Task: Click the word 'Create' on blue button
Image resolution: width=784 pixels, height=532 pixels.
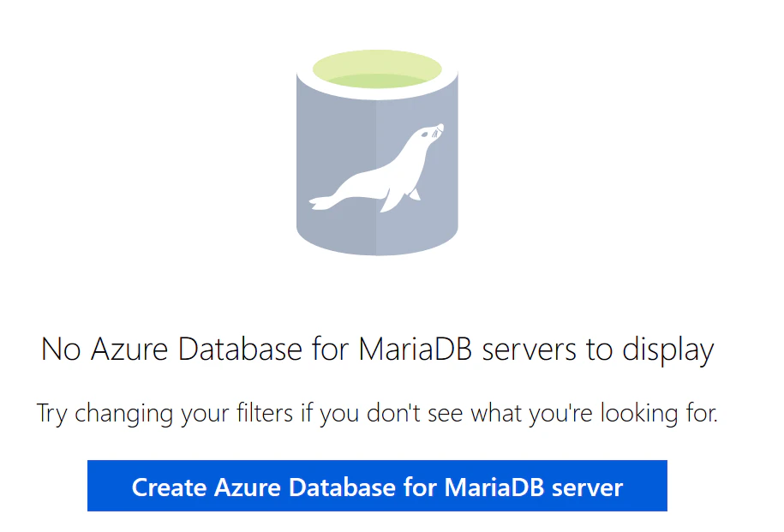Action: (169, 487)
